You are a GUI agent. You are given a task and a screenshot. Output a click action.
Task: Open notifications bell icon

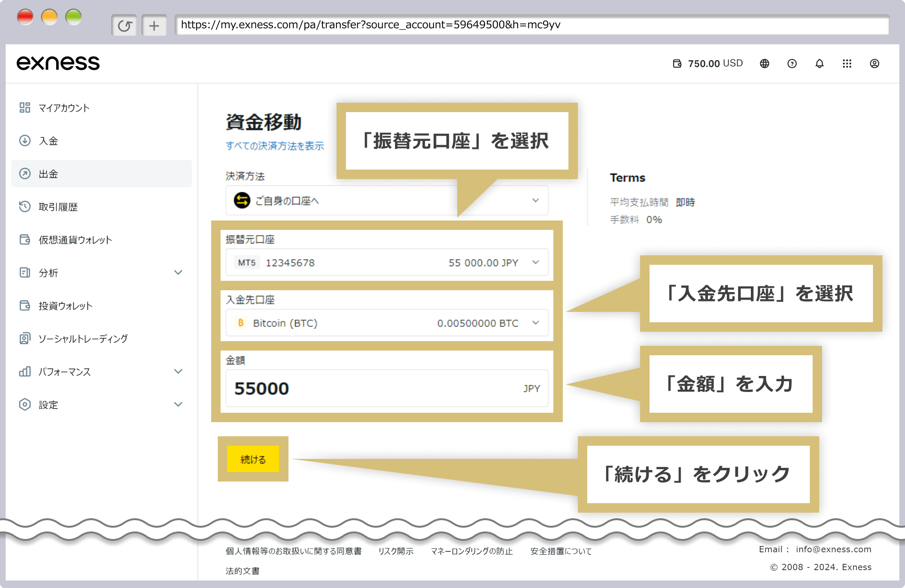[820, 64]
